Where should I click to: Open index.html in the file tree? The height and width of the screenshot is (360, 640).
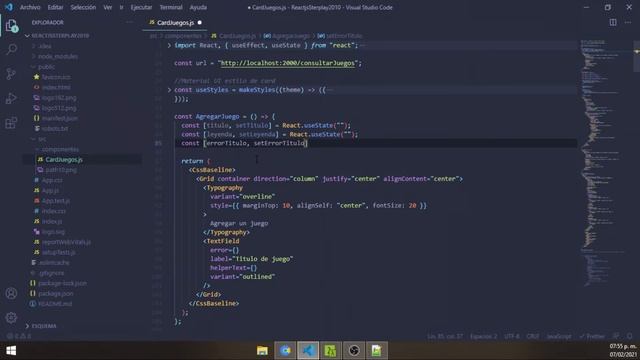[x=56, y=87]
